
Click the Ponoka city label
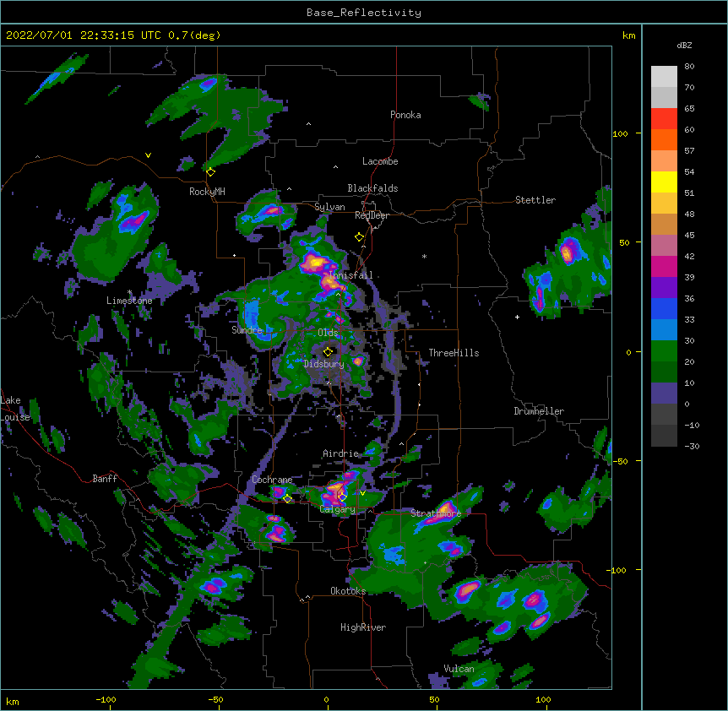click(x=405, y=115)
